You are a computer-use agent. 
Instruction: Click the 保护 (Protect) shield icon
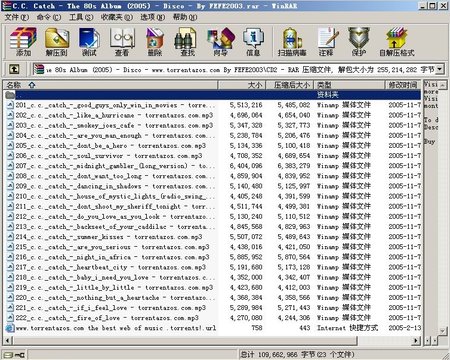pos(359,42)
